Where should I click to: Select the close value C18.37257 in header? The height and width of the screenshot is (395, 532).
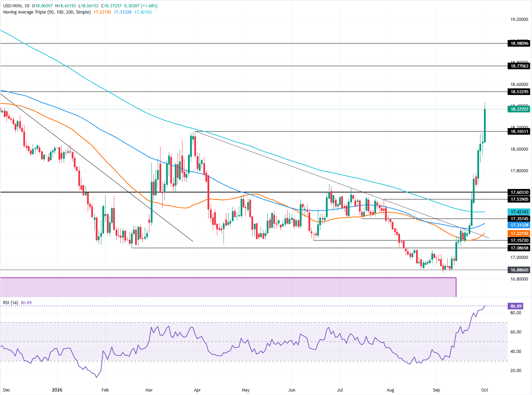point(111,6)
